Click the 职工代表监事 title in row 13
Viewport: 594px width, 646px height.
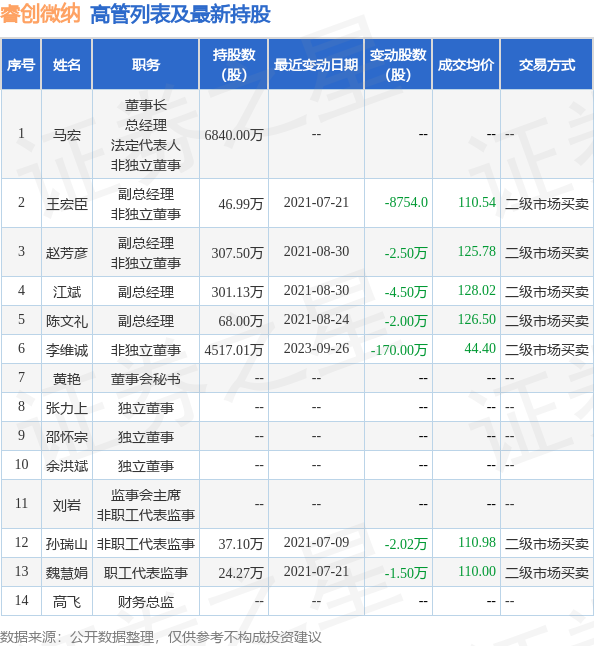146,573
